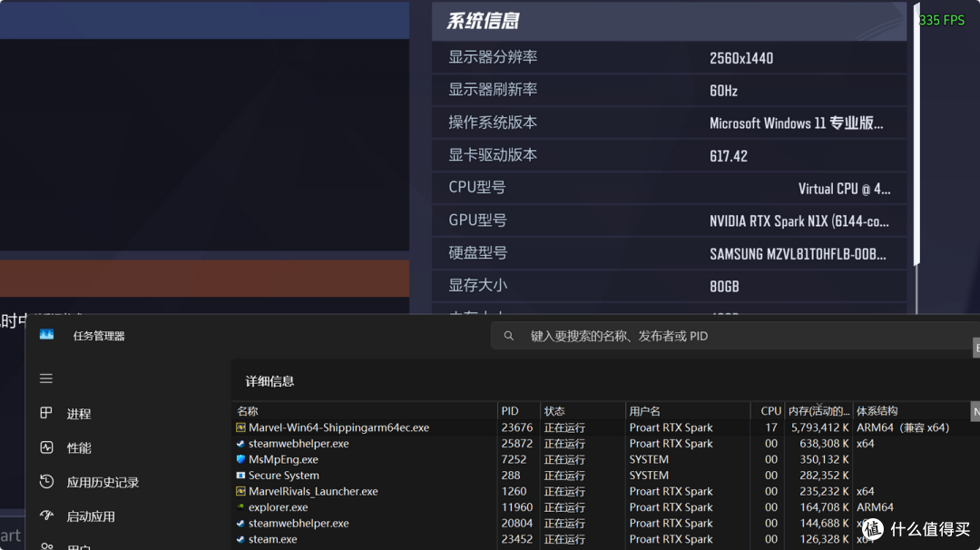Sort by the 用户名 column header
The width and height of the screenshot is (980, 550).
click(688, 411)
